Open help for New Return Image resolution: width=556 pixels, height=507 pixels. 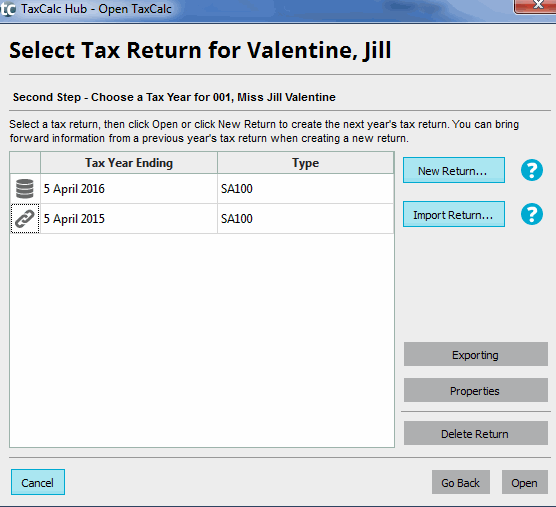532,170
